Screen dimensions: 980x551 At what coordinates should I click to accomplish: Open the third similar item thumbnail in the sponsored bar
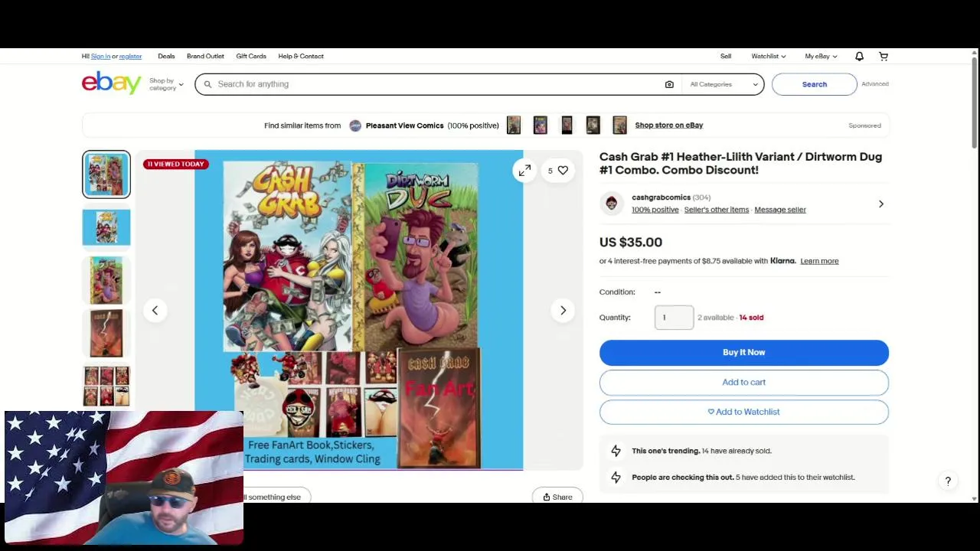(567, 126)
